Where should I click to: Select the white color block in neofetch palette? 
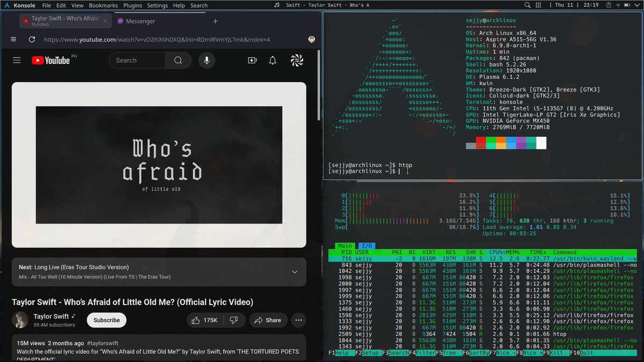(x=541, y=143)
